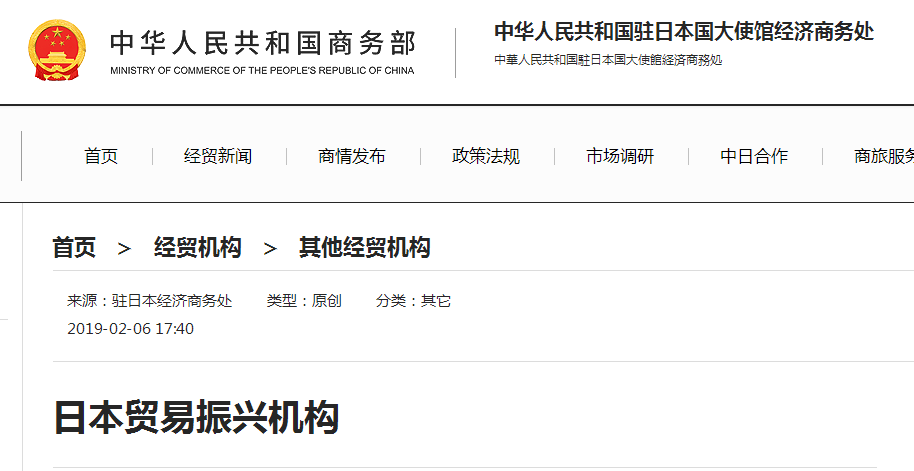This screenshot has width=914, height=471.
Task: Open 政策法规 navigation item
Action: click(486, 156)
